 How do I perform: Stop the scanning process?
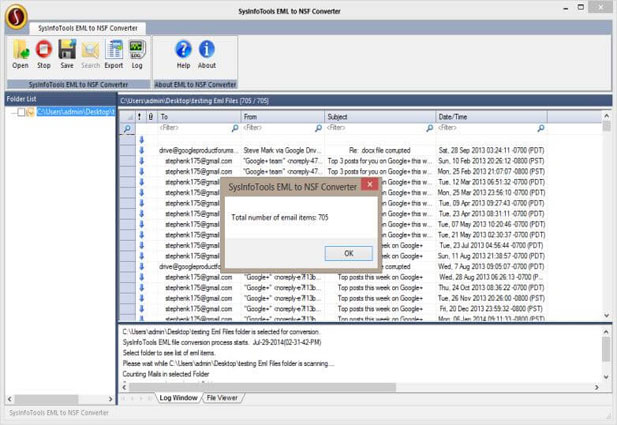44,54
